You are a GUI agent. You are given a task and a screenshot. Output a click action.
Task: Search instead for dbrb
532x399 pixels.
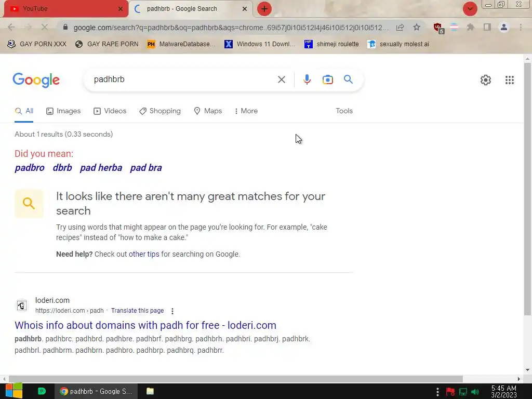[x=62, y=168]
